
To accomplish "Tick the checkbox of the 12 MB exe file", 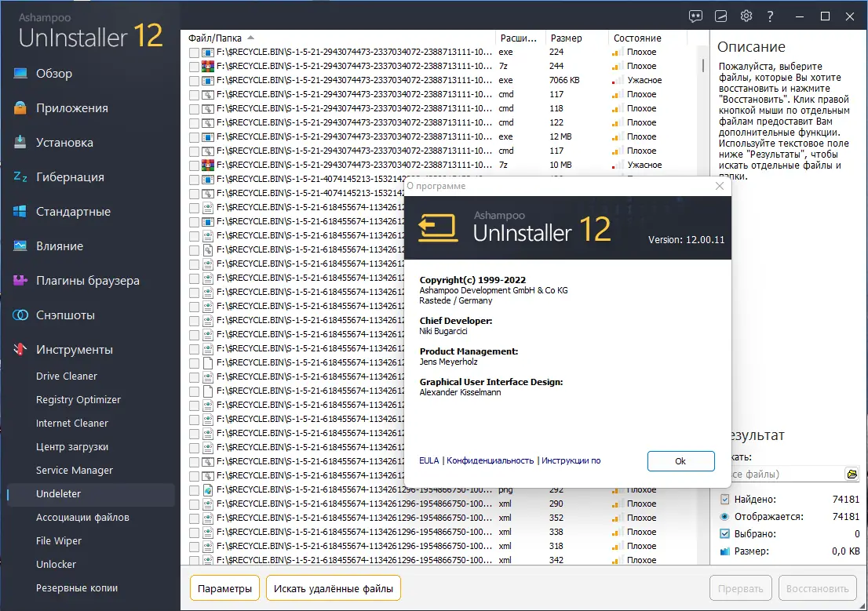I will pyautogui.click(x=194, y=137).
